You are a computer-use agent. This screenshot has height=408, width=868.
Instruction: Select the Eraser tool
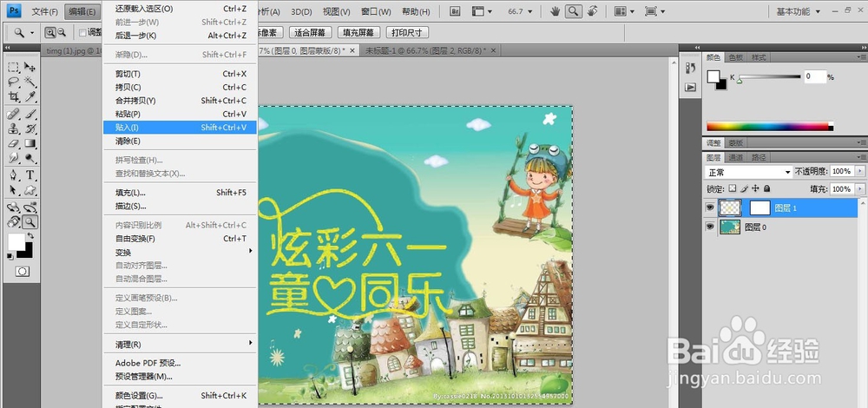14,143
